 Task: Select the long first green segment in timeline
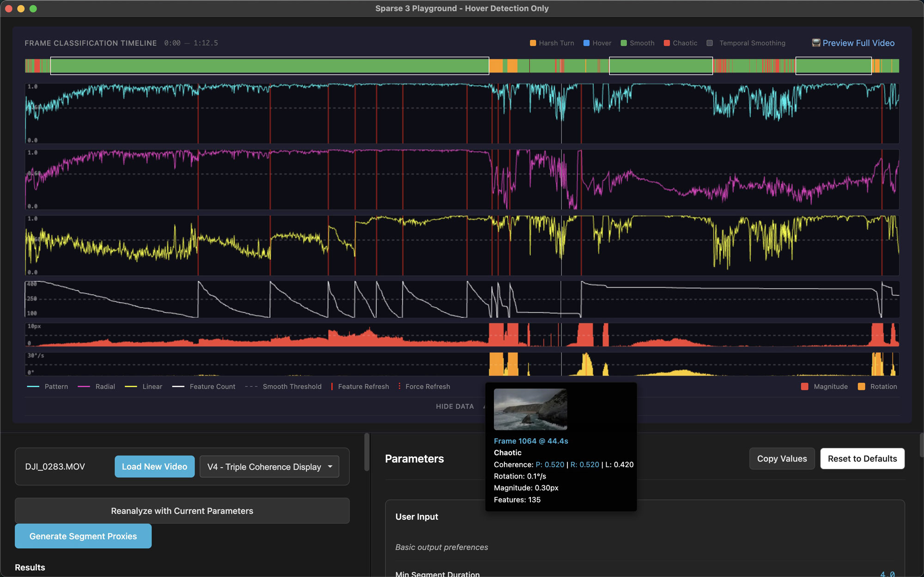click(269, 66)
